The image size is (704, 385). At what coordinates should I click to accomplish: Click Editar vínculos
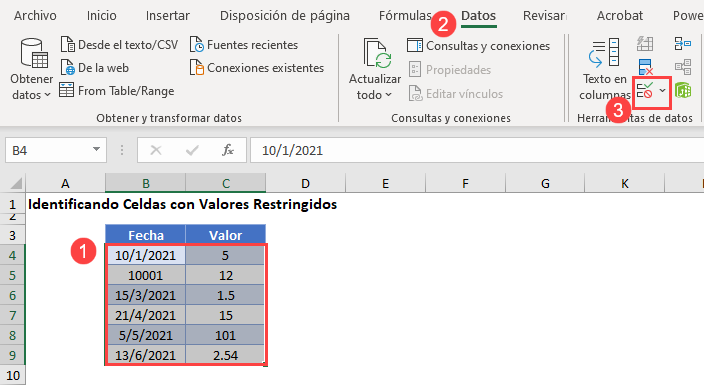pyautogui.click(x=456, y=94)
